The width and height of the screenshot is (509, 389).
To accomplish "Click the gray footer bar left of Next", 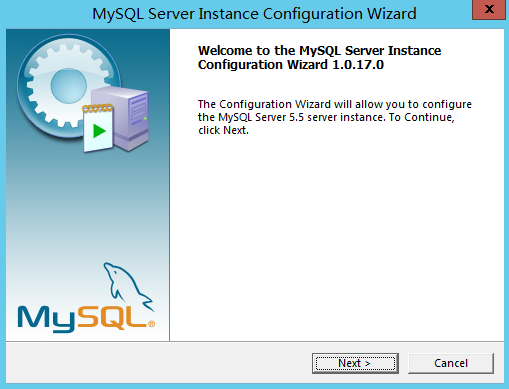I will tap(158, 363).
